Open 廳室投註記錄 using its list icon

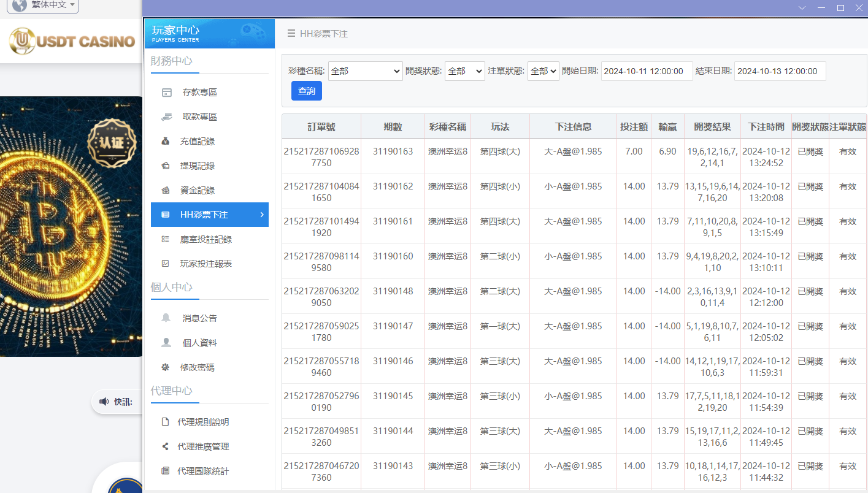point(166,239)
